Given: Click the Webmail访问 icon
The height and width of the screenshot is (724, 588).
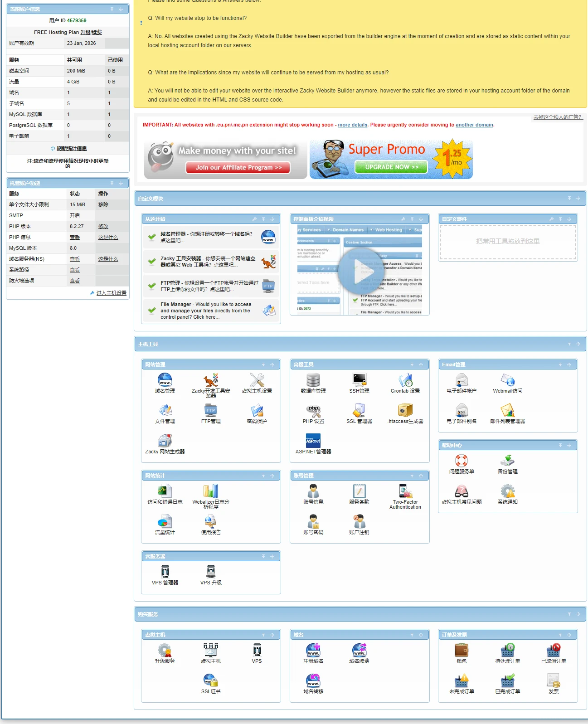Looking at the screenshot, I should (507, 380).
